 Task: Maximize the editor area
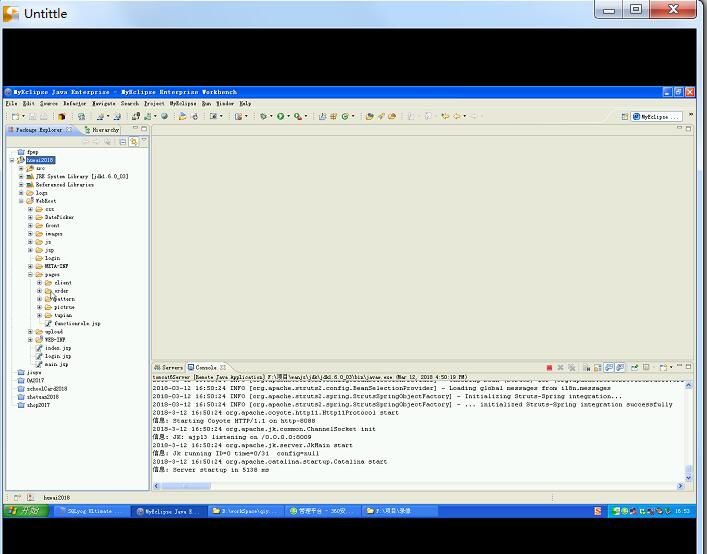click(x=689, y=128)
